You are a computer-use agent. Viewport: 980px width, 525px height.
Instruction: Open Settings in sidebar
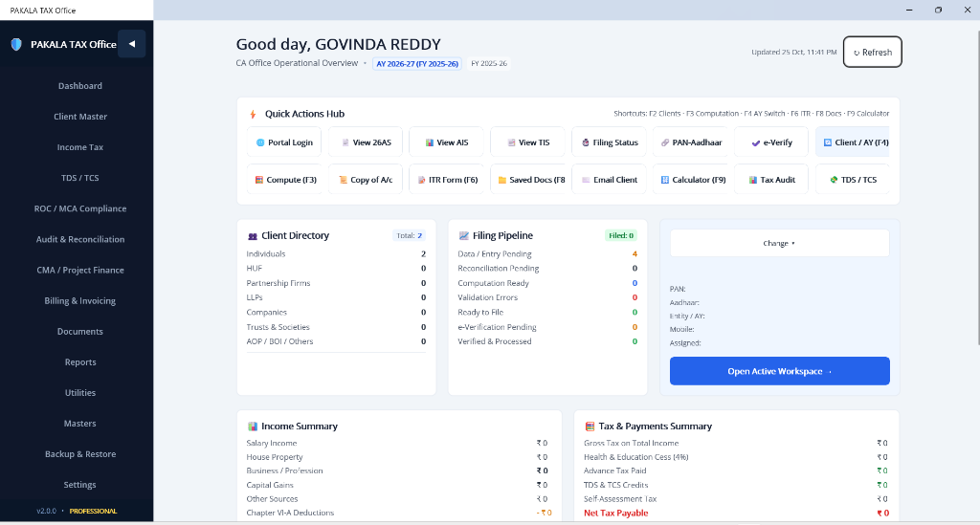tap(80, 485)
